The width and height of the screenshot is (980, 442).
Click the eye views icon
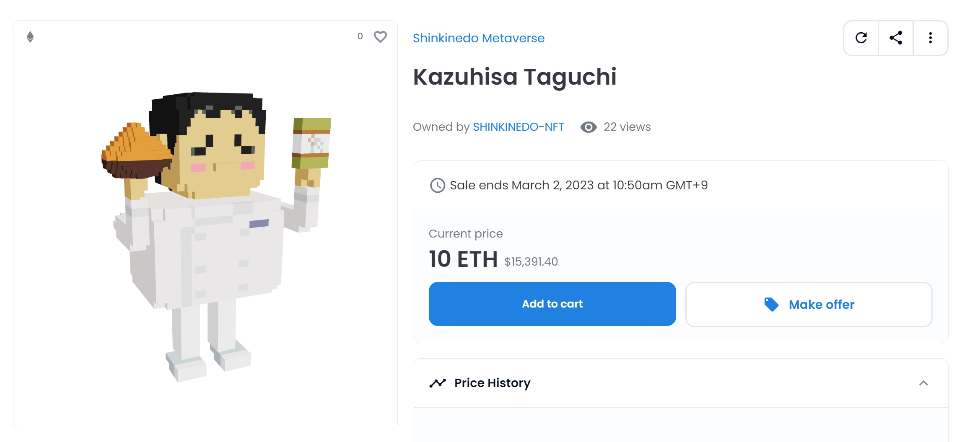click(x=589, y=127)
